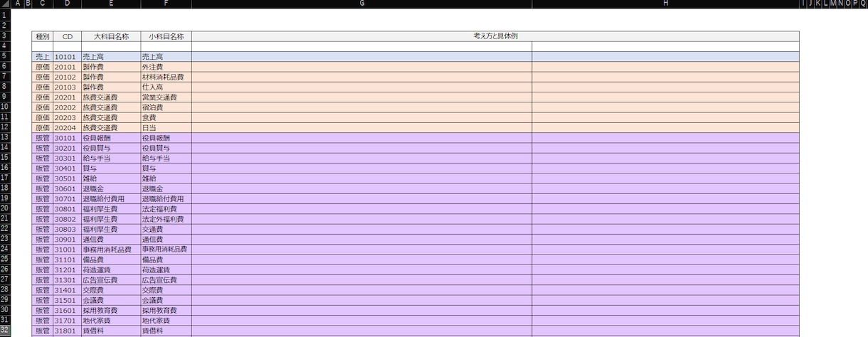Select code cell 20102
The image size is (868, 337).
point(67,77)
